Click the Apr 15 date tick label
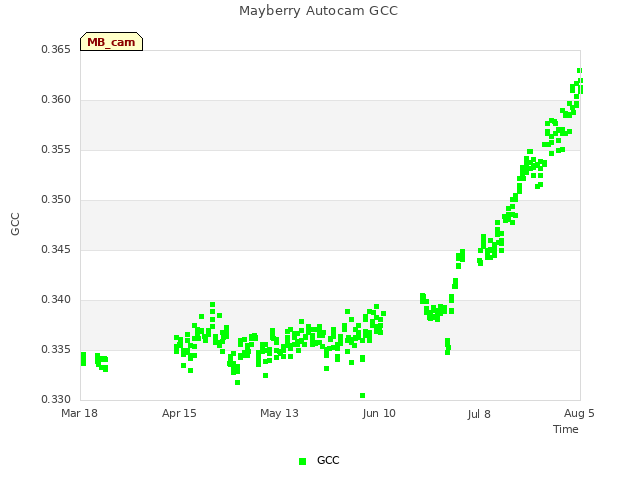Image resolution: width=640 pixels, height=480 pixels. (179, 413)
